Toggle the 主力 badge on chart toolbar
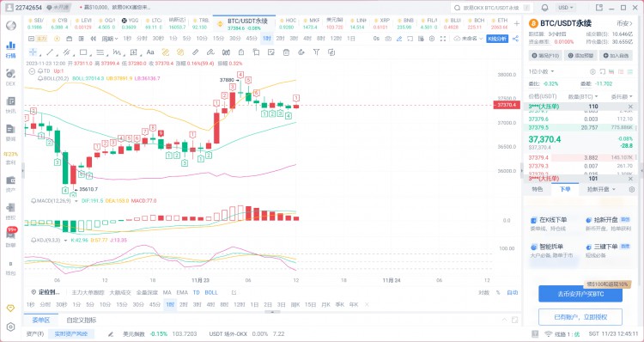Screen dimensions: 644x342 click(x=43, y=39)
